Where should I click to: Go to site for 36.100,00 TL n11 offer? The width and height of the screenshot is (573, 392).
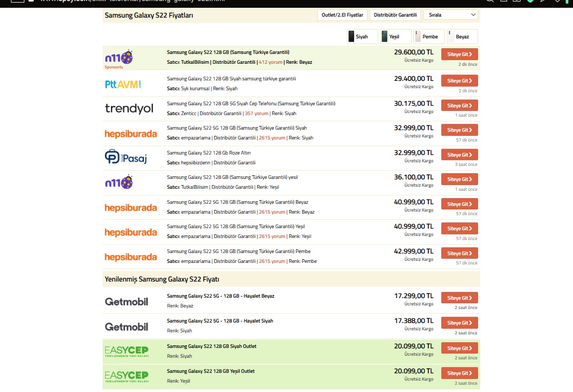pyautogui.click(x=459, y=179)
